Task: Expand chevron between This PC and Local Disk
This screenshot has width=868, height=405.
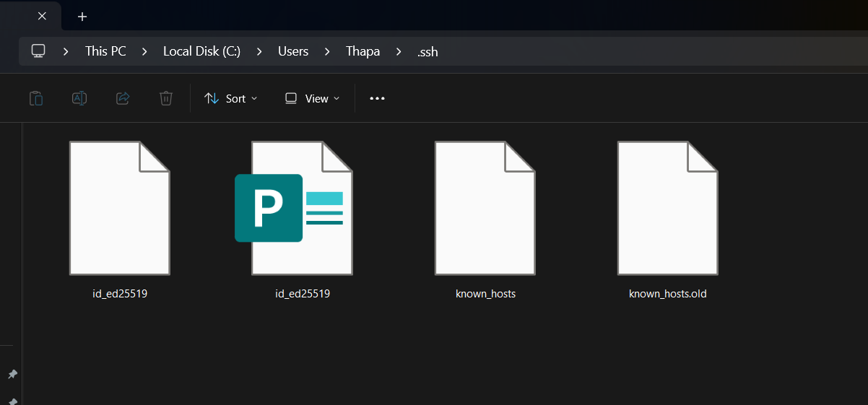Action: [144, 51]
